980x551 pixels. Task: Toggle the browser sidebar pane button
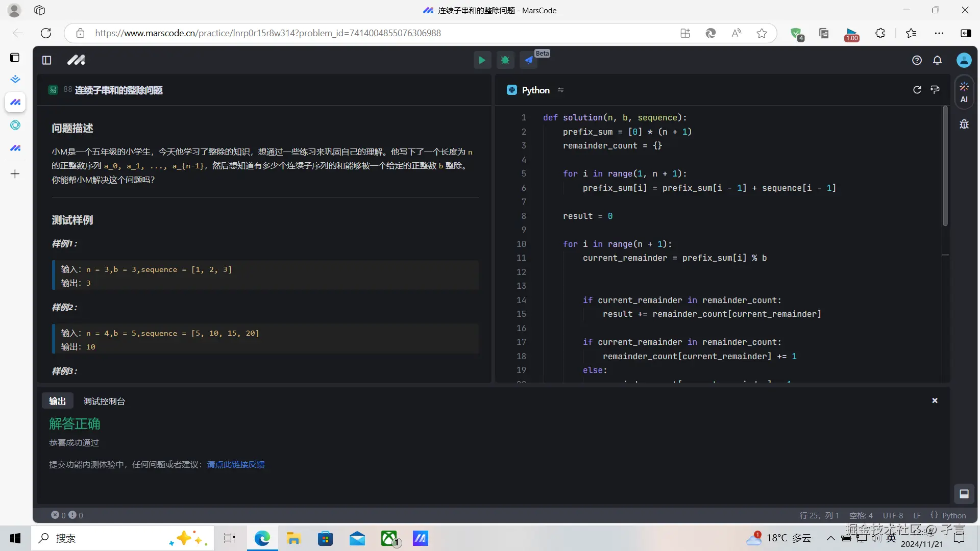pos(965,33)
